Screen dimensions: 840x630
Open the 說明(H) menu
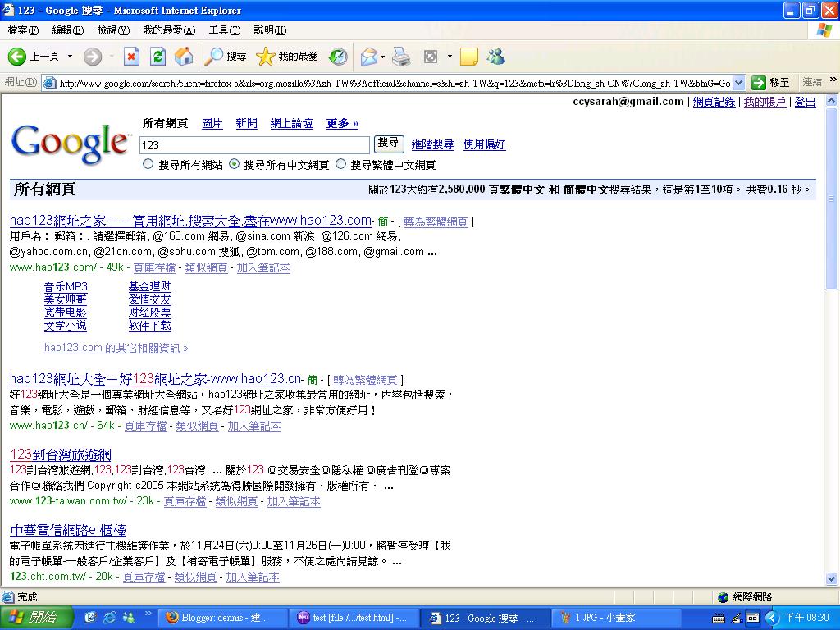(x=270, y=30)
